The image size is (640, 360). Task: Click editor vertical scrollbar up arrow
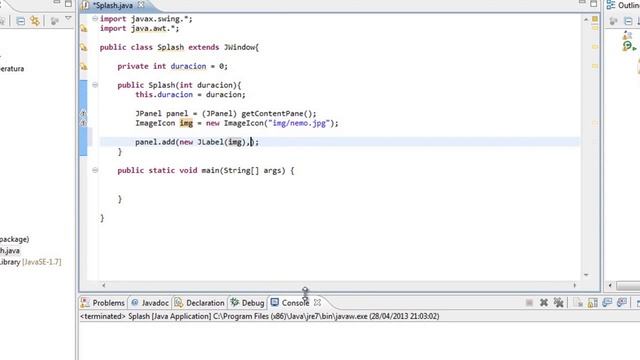click(586, 19)
